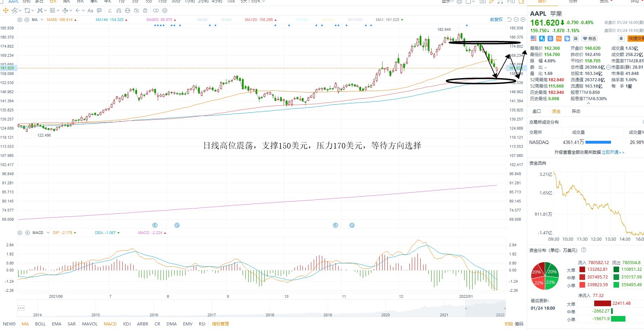Image resolution: width=644 pixels, height=330 pixels.
Task: Click the overlapping circles compare icon
Action: [x=156, y=11]
